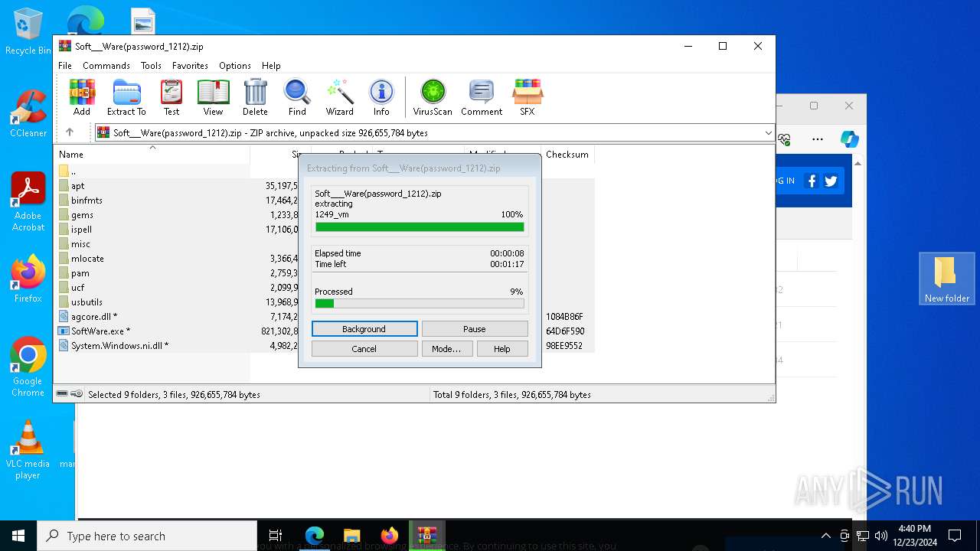
Task: Click the Help button in extraction dialog
Action: [x=502, y=349]
